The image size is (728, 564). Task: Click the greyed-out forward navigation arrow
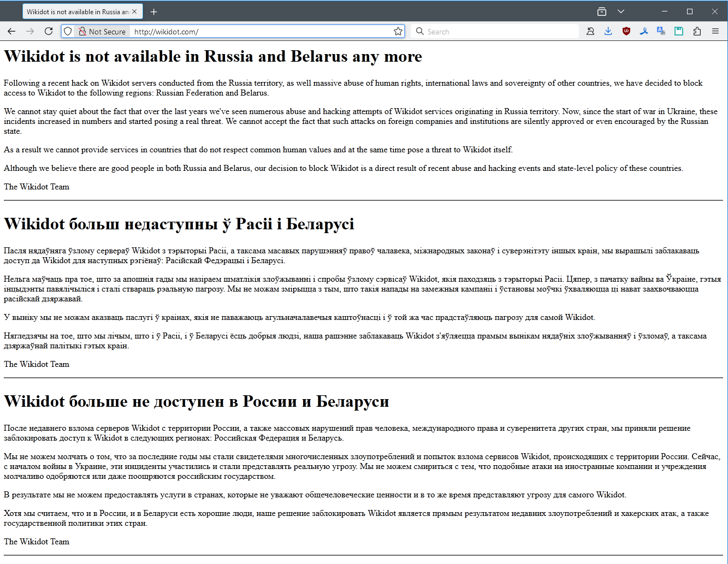pyautogui.click(x=30, y=32)
